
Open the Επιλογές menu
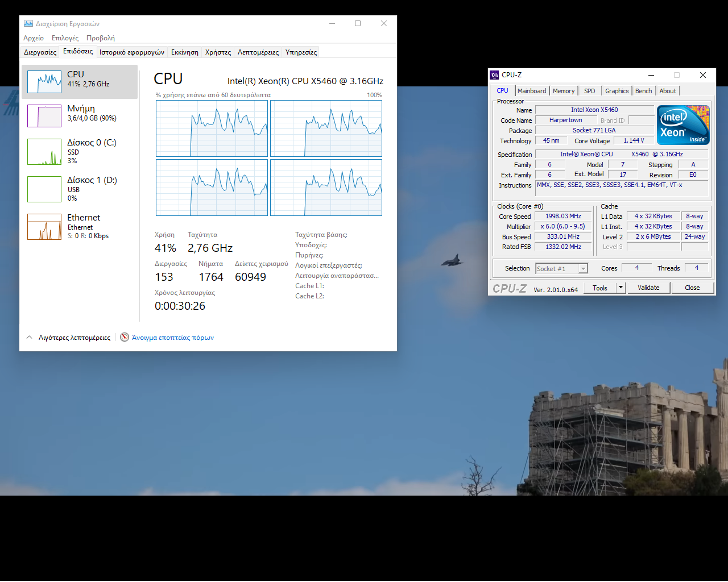coord(65,38)
